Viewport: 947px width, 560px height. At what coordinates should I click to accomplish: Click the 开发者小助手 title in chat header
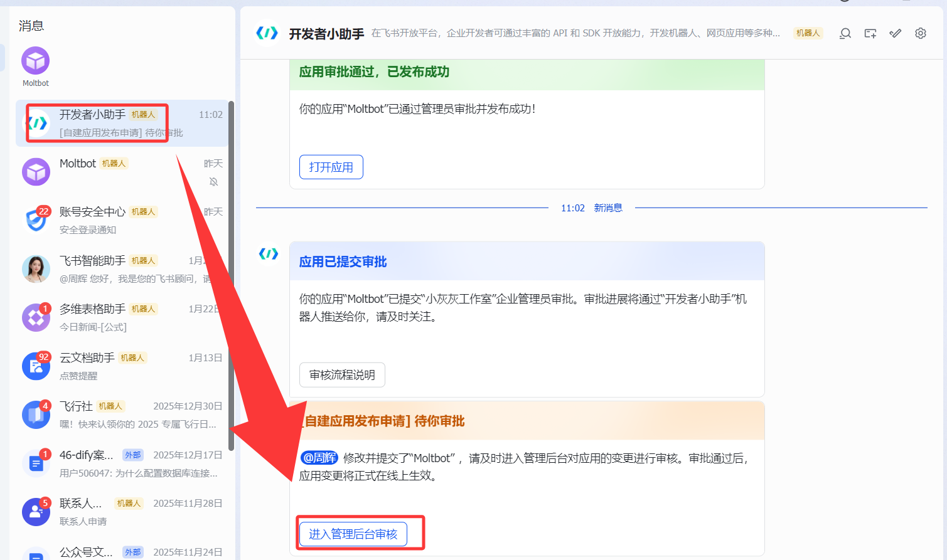(326, 34)
